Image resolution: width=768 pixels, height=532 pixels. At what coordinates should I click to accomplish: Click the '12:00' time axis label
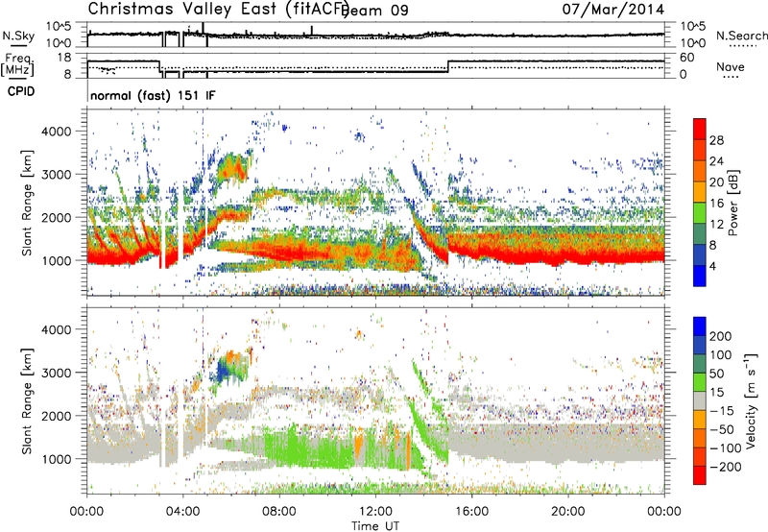[375, 512]
